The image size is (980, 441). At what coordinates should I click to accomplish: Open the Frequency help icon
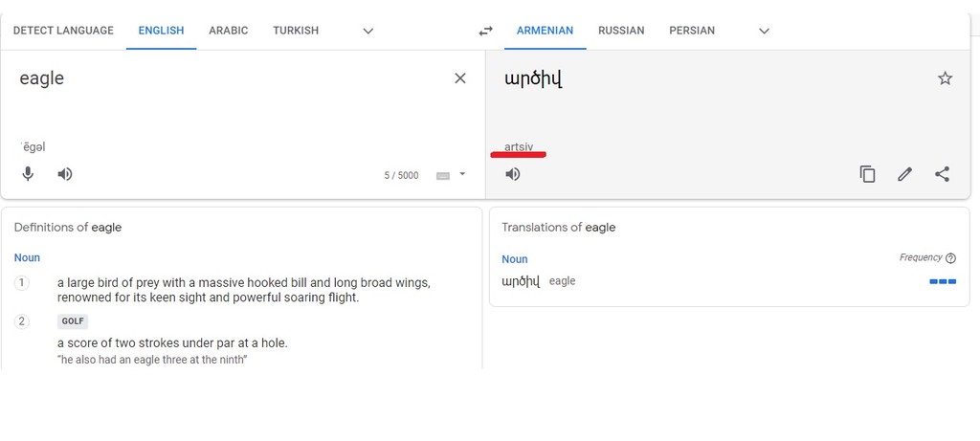[x=950, y=258]
